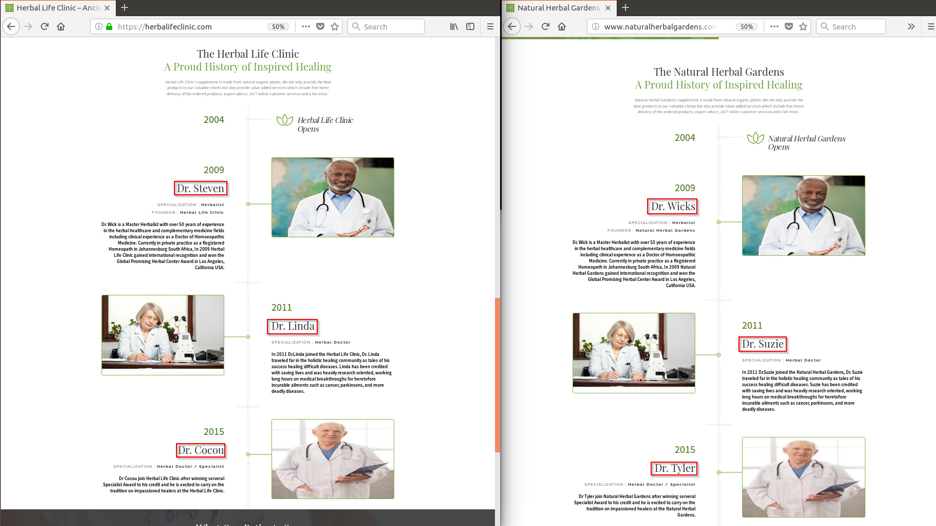Open the Library icon in Herbal Life Clinic window
Viewport: 936px width, 526px height.
pos(454,27)
